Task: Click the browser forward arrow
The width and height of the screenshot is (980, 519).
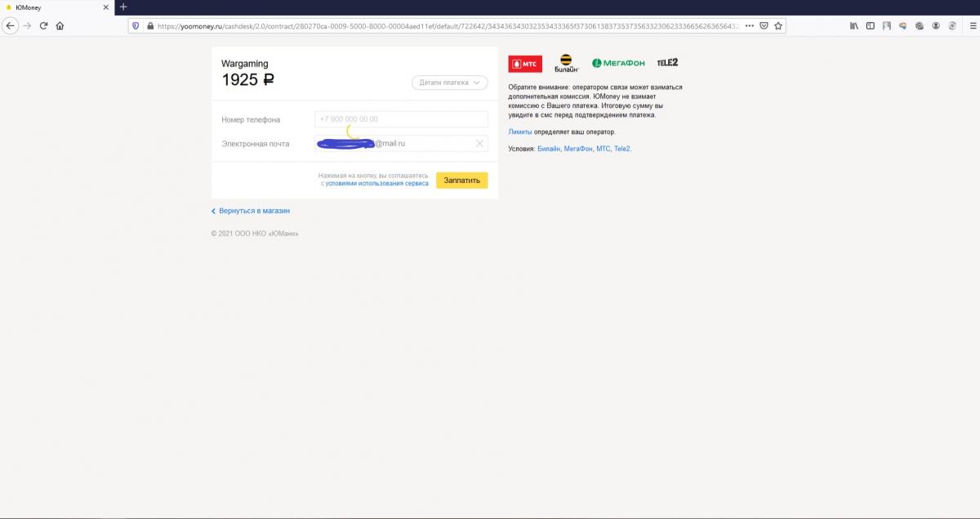Action: (28, 25)
